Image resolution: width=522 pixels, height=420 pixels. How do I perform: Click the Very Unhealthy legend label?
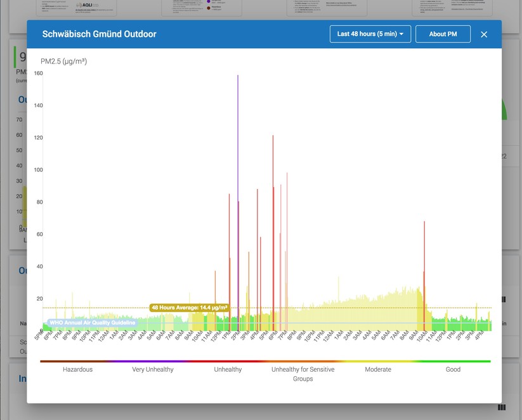coord(153,369)
